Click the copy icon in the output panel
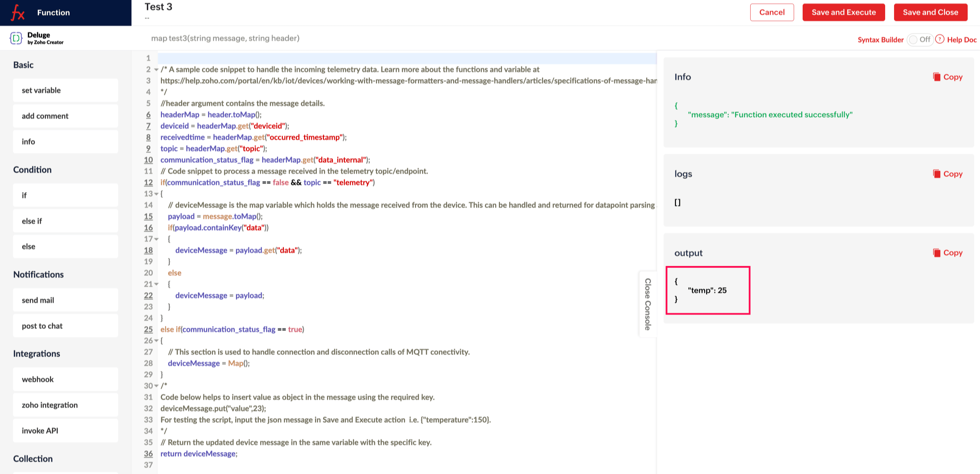This screenshot has width=980, height=474. (936, 253)
